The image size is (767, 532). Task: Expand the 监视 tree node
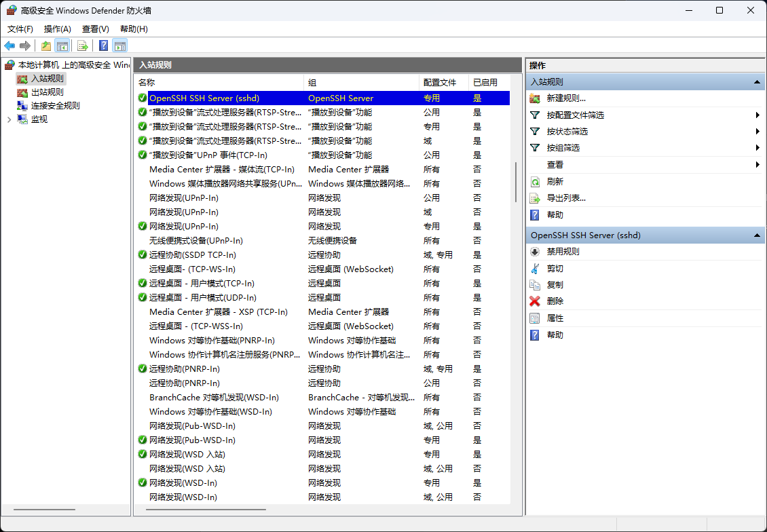point(9,119)
